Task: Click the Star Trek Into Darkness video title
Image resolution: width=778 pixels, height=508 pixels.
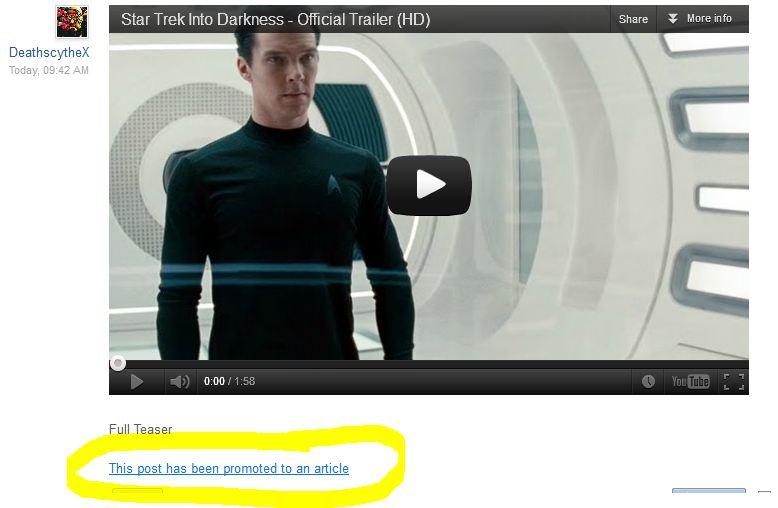Action: pyautogui.click(x=275, y=19)
